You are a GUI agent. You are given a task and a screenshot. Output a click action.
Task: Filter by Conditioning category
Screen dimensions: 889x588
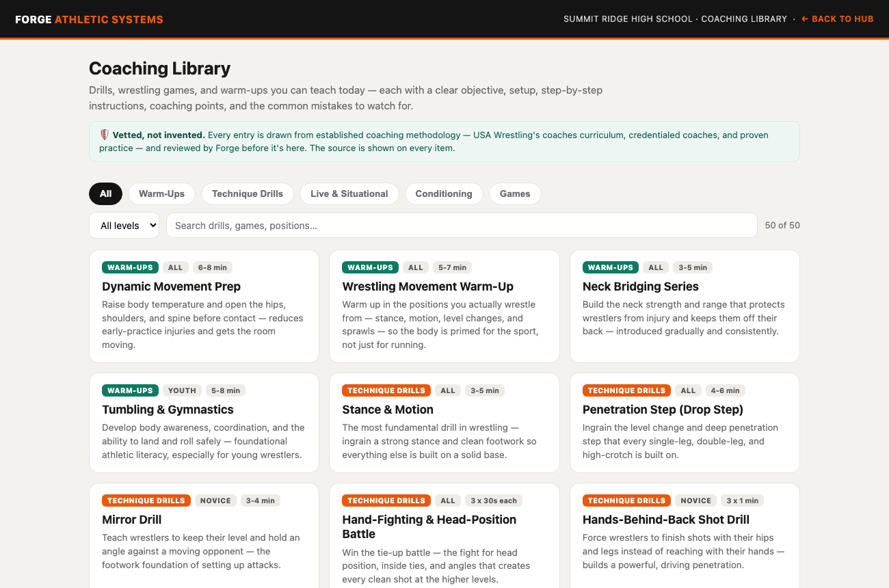point(444,193)
